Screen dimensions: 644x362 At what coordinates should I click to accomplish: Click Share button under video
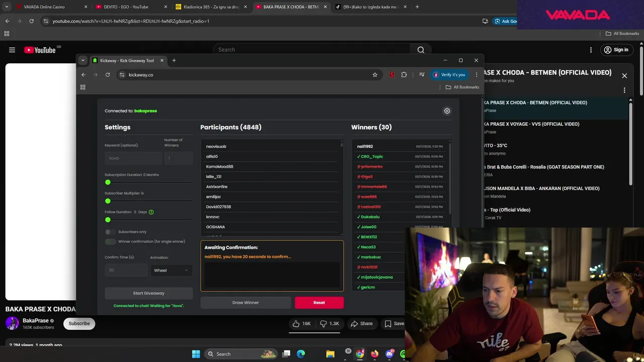click(x=362, y=323)
